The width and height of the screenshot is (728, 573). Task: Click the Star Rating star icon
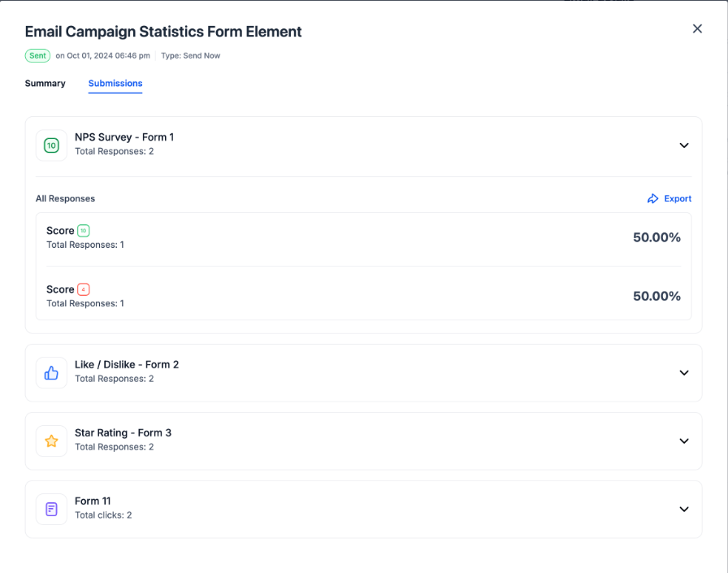(51, 441)
